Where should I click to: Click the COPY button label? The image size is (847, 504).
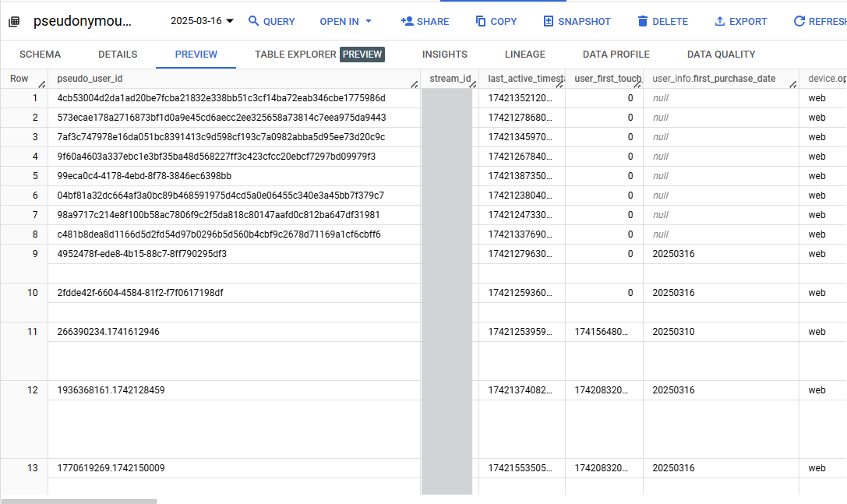coord(503,22)
